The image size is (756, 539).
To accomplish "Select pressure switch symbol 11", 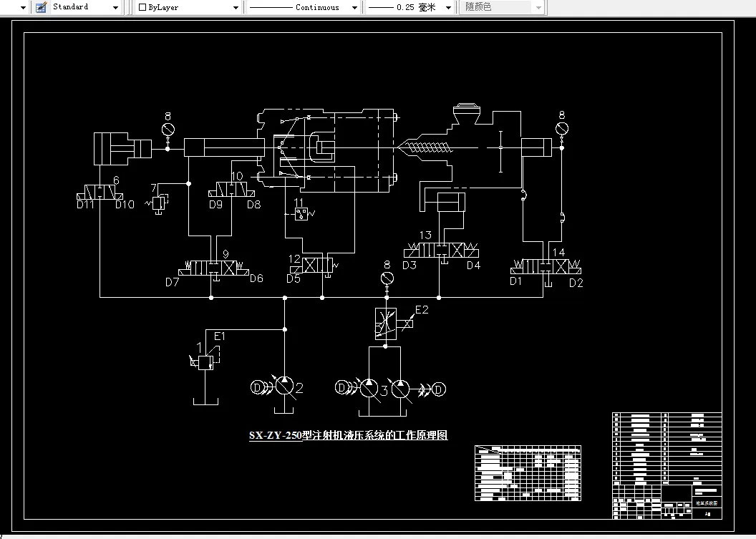I will [x=302, y=215].
